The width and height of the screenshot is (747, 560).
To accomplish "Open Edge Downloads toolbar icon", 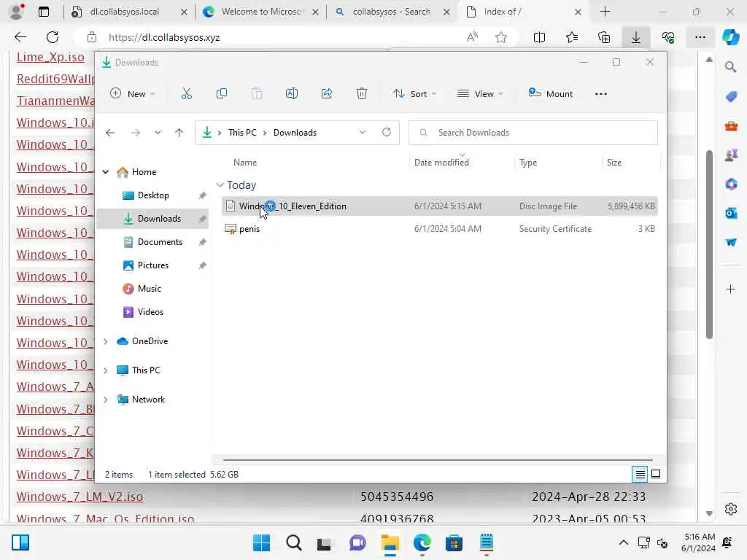I will click(x=636, y=37).
